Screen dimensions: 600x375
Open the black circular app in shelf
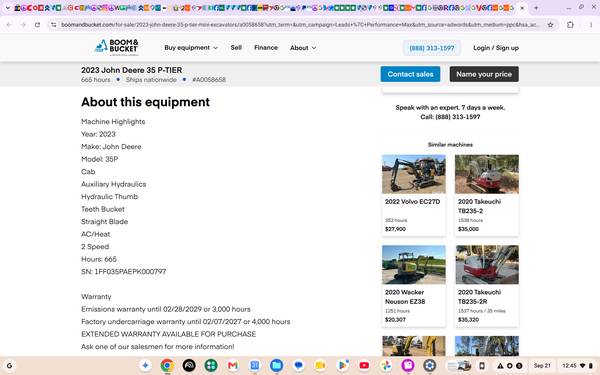[189, 365]
